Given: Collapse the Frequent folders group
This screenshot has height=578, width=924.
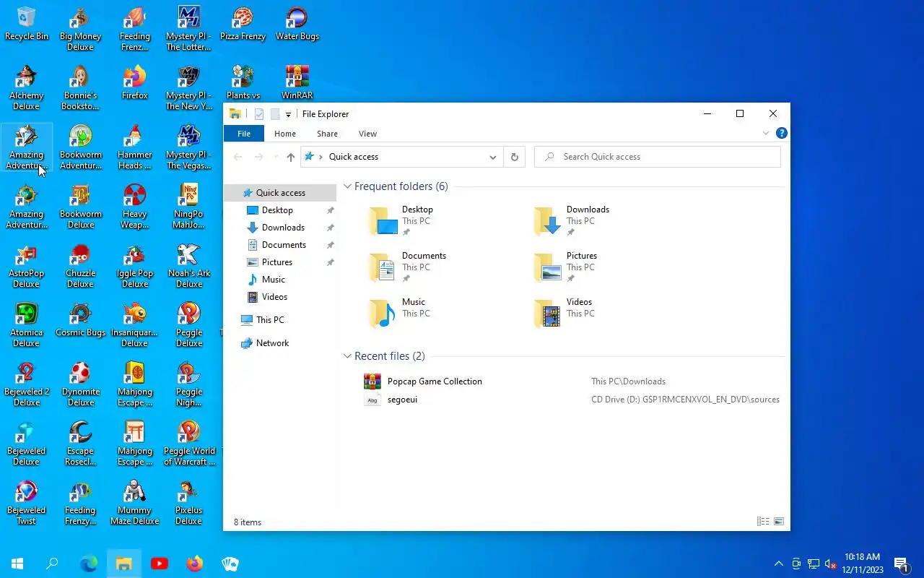Looking at the screenshot, I should coord(347,186).
